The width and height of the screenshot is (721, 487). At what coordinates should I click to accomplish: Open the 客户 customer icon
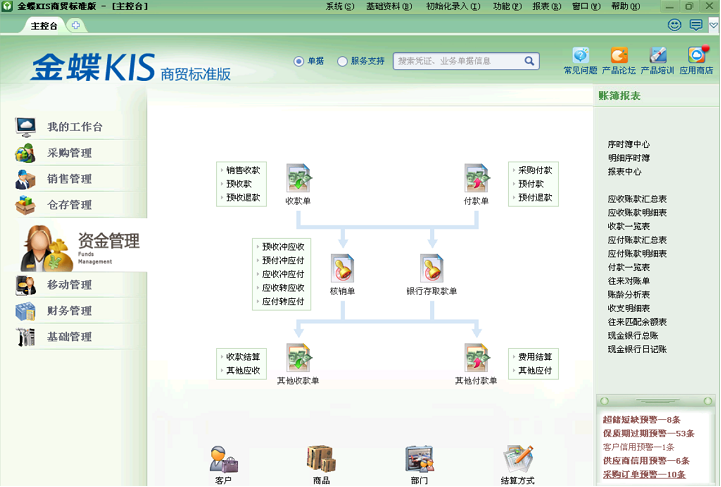(223, 459)
